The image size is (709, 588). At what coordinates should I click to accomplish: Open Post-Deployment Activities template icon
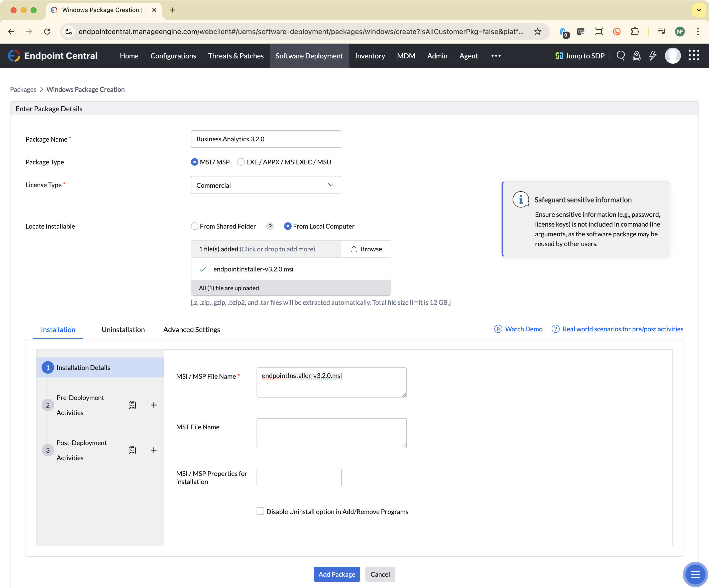132,450
